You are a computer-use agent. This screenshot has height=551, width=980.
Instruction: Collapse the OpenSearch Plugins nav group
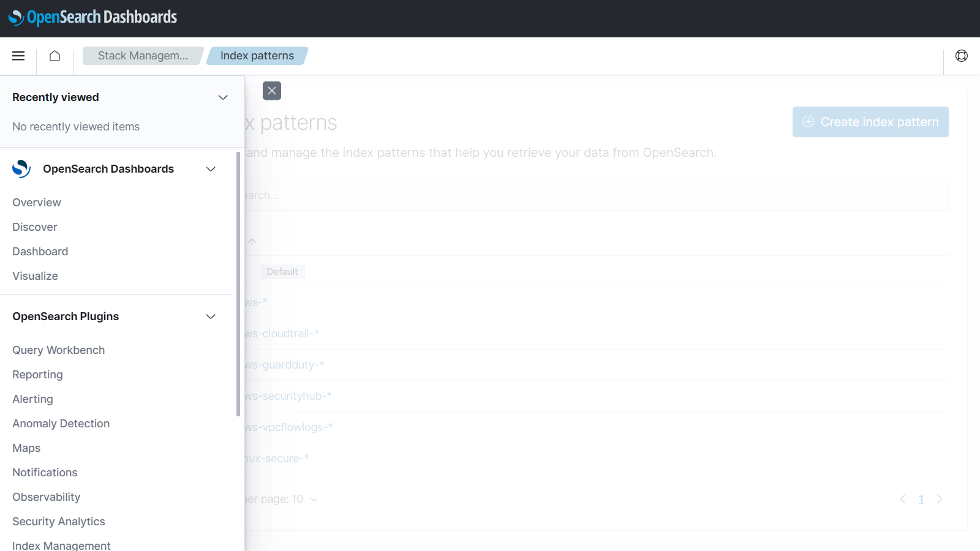(x=211, y=317)
